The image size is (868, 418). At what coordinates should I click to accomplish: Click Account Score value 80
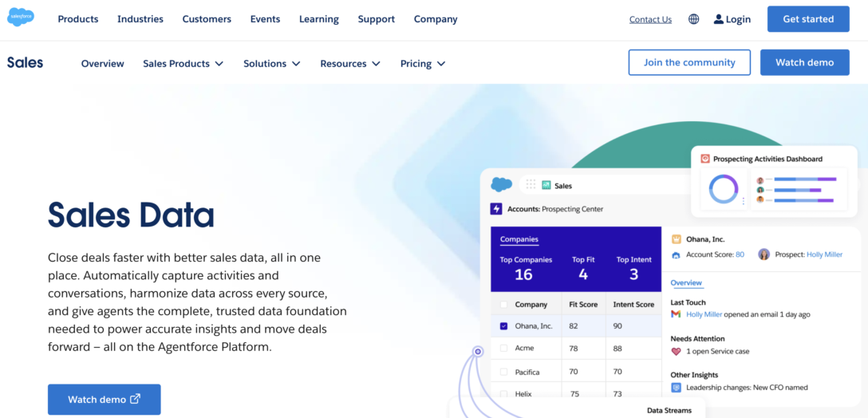coord(740,254)
